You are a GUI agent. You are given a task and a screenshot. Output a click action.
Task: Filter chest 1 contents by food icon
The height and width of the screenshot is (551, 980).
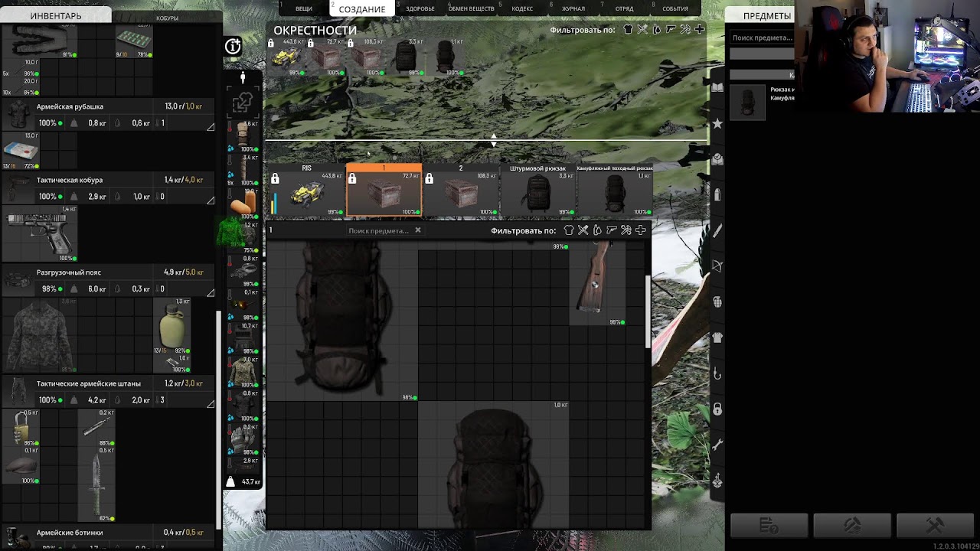coord(583,230)
